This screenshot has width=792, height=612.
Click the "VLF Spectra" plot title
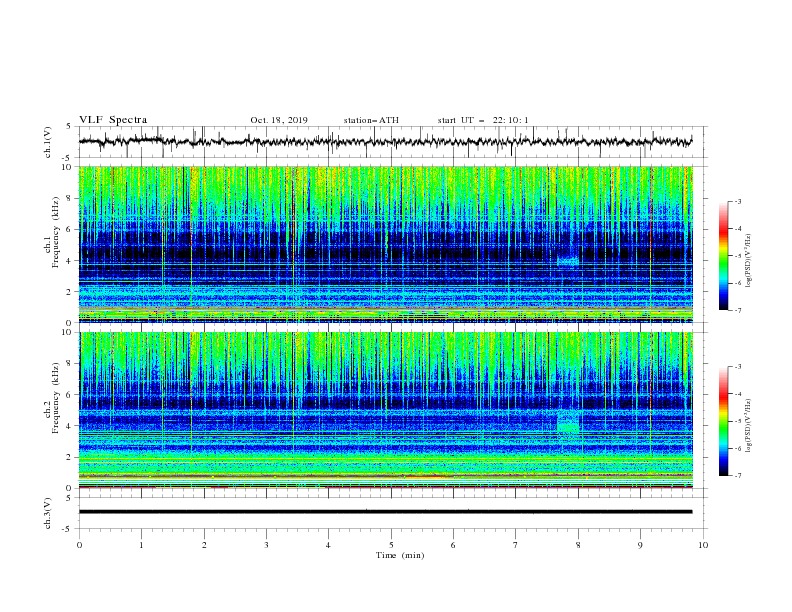point(113,120)
